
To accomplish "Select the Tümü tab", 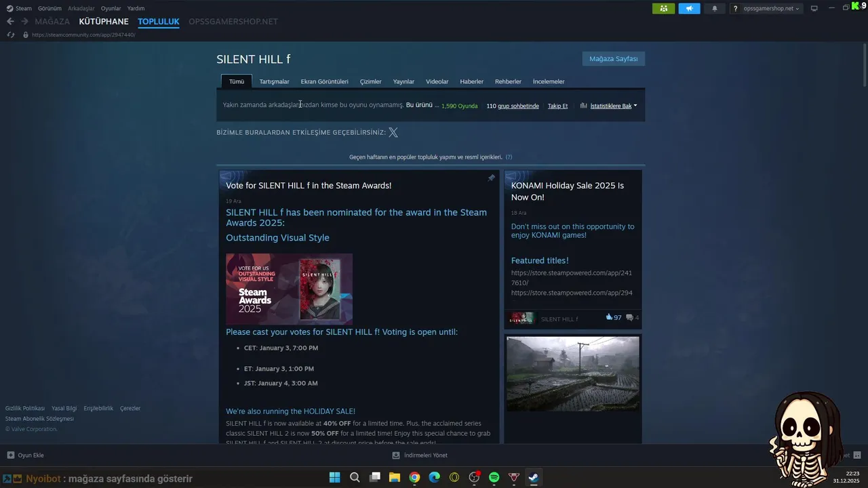I will [x=237, y=81].
